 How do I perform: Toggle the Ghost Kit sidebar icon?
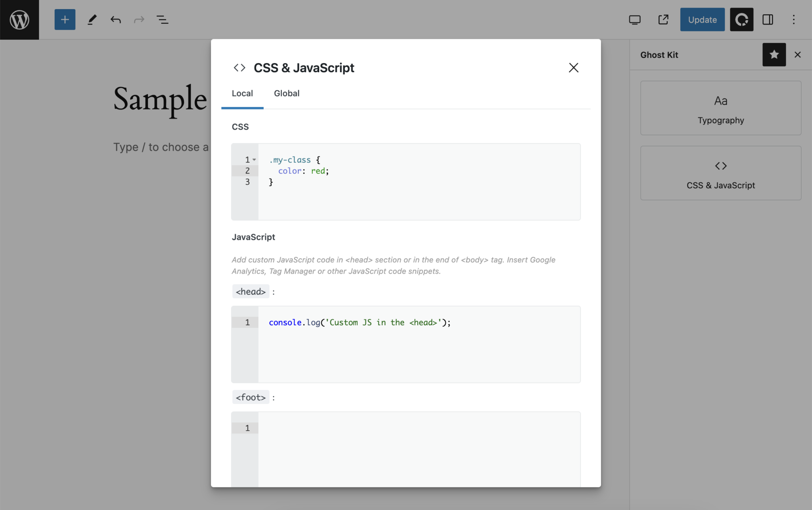pos(741,19)
